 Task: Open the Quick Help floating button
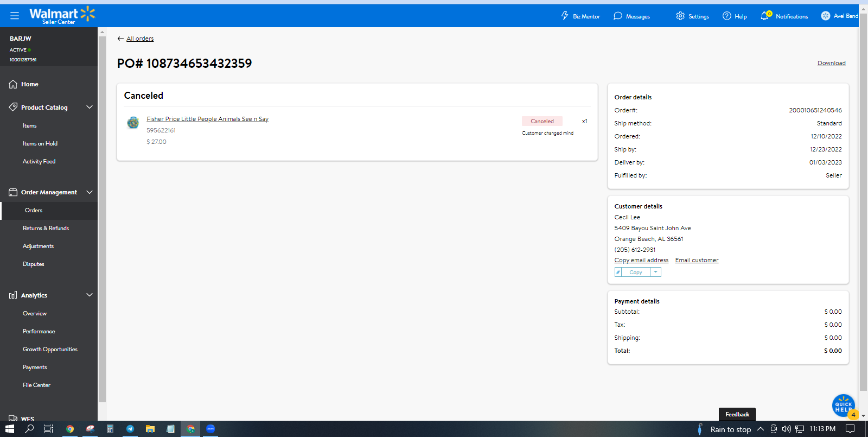844,406
